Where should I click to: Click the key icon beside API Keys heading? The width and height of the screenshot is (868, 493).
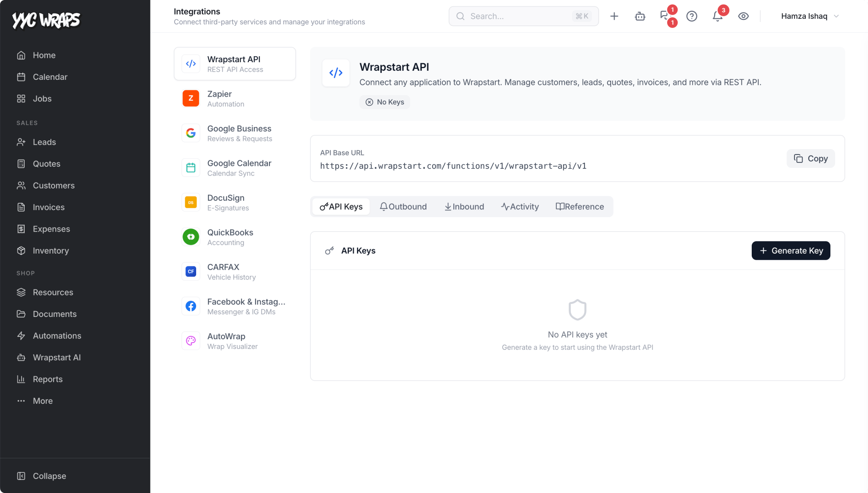tap(329, 251)
